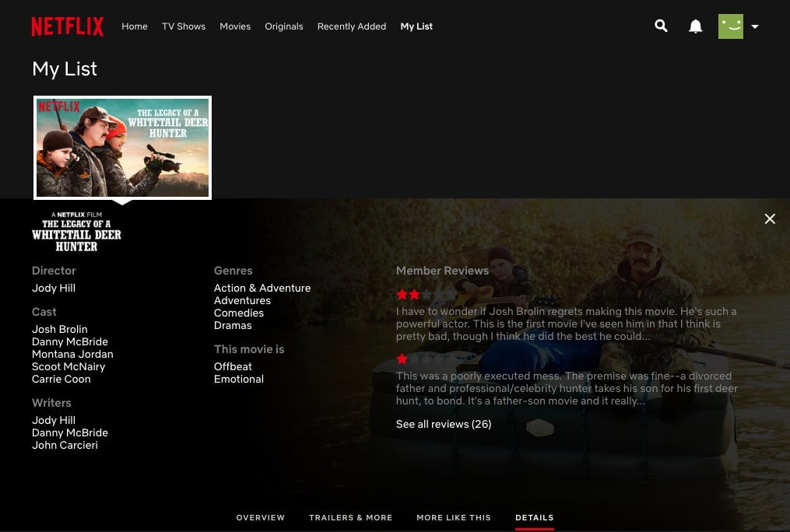
Task: Open the Dramas genre
Action: (232, 326)
